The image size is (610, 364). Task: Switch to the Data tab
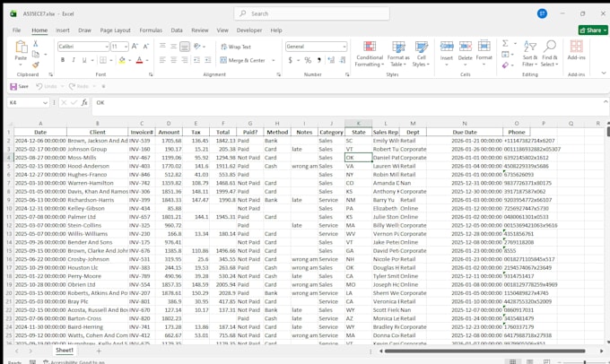(177, 30)
